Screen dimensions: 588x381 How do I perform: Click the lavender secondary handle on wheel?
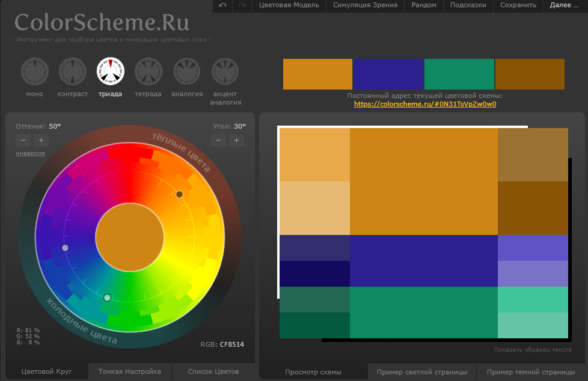pyautogui.click(x=66, y=248)
